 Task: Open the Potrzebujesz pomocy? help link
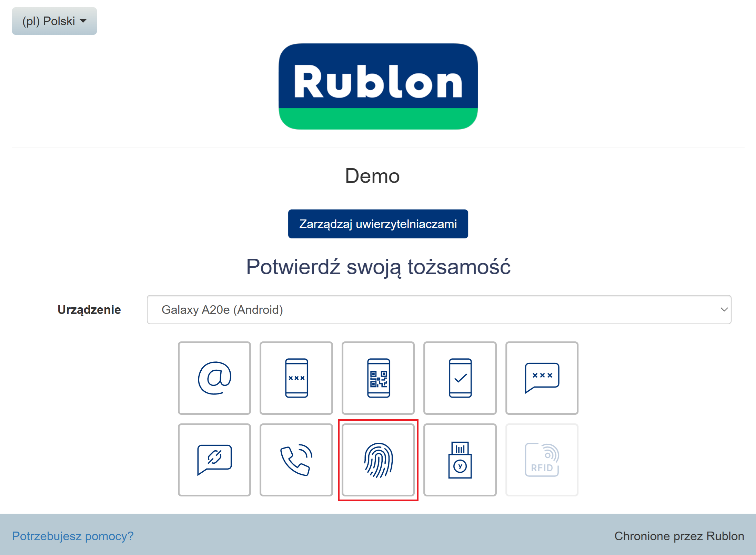73,536
